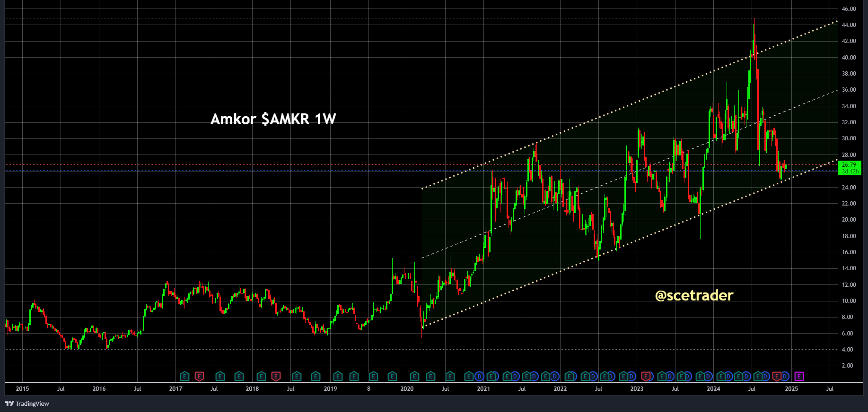Click the 2025 label on time axis
Image resolution: width=868 pixels, height=412 pixels.
[x=791, y=389]
